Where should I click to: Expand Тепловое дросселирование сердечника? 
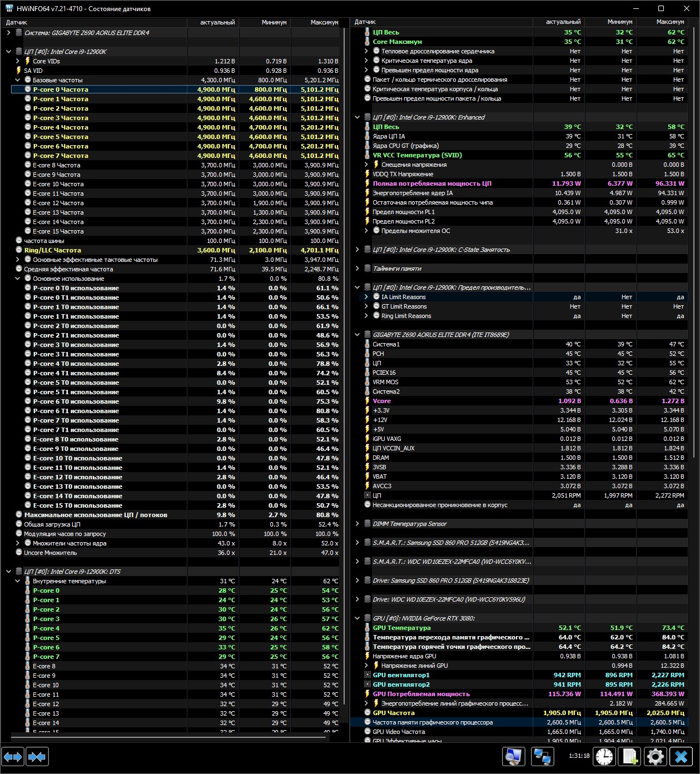366,51
